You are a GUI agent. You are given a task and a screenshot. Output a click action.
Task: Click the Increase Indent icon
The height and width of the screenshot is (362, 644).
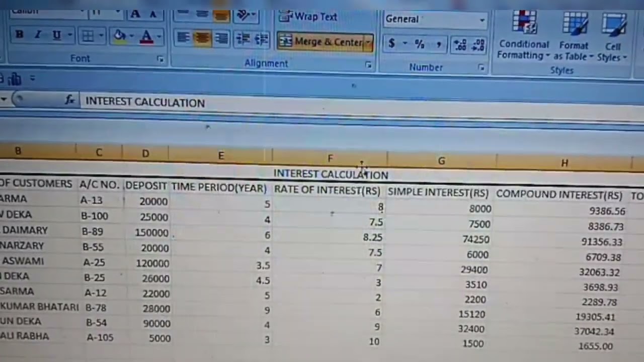point(262,40)
